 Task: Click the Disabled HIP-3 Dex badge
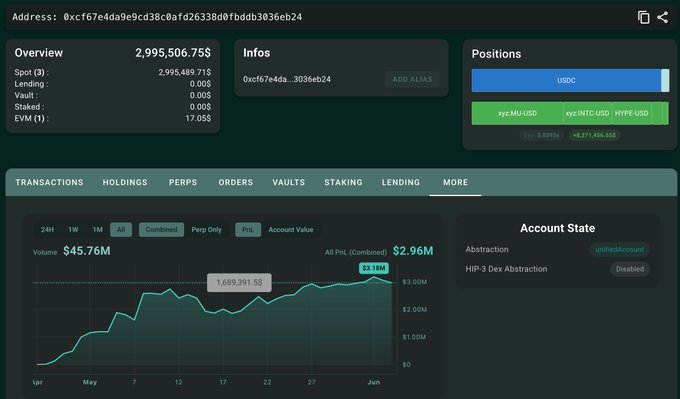click(x=630, y=269)
